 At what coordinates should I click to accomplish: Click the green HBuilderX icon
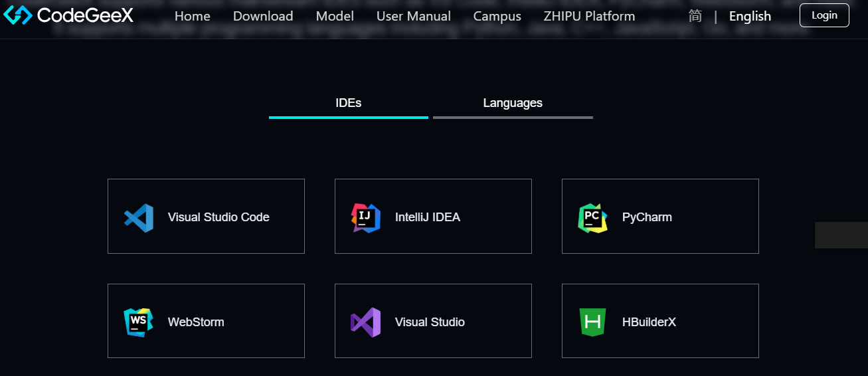click(x=593, y=322)
